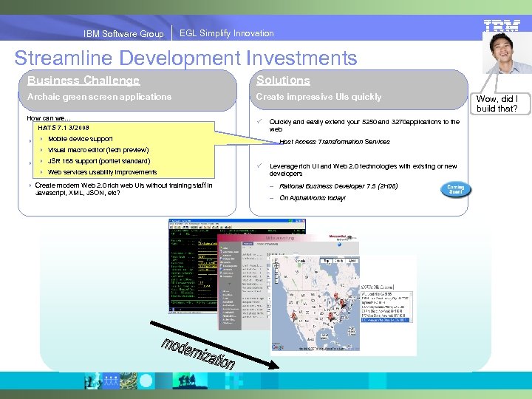Click the Host Access Transformation Services text

coord(335,142)
